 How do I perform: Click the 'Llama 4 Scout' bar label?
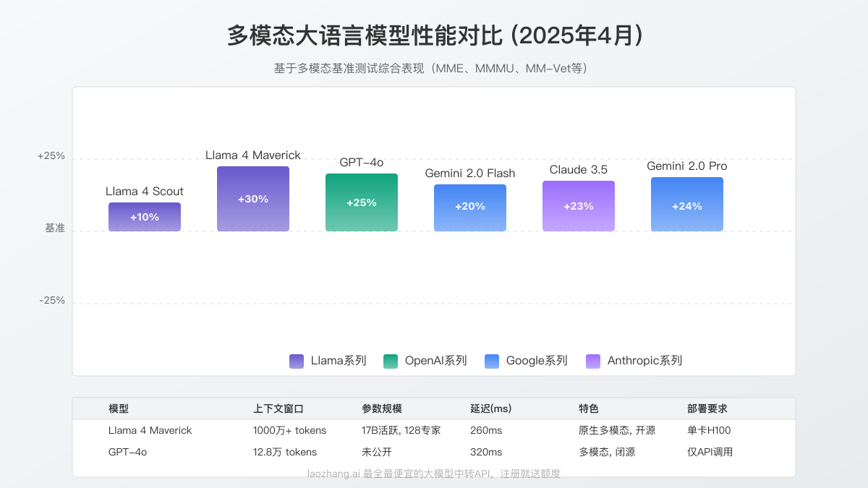(x=145, y=192)
